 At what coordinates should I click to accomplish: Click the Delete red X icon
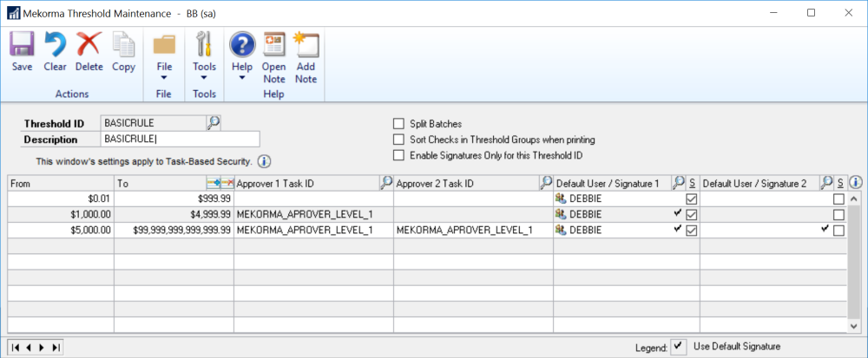point(89,45)
